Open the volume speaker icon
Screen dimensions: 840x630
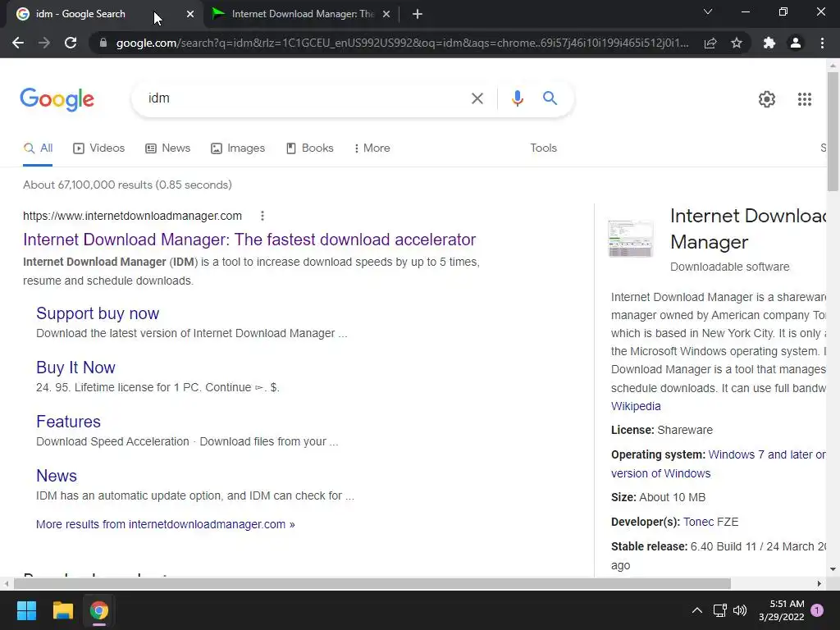coord(740,610)
